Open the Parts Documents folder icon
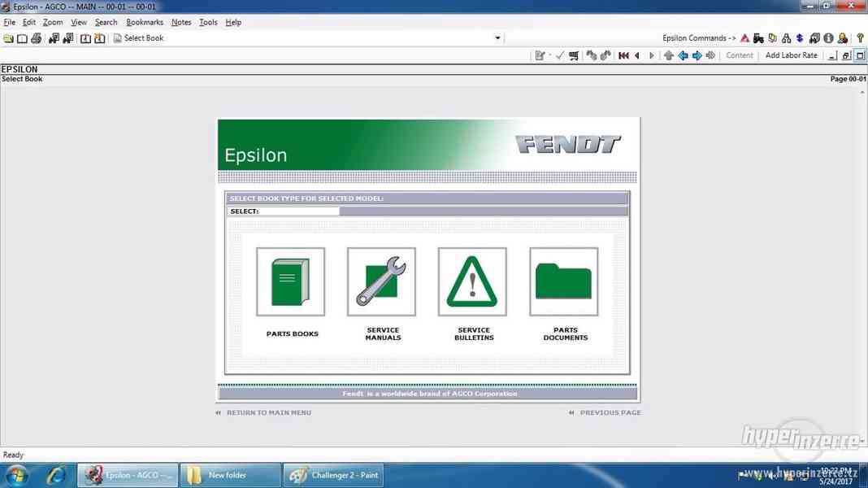This screenshot has height=488, width=868. click(563, 282)
